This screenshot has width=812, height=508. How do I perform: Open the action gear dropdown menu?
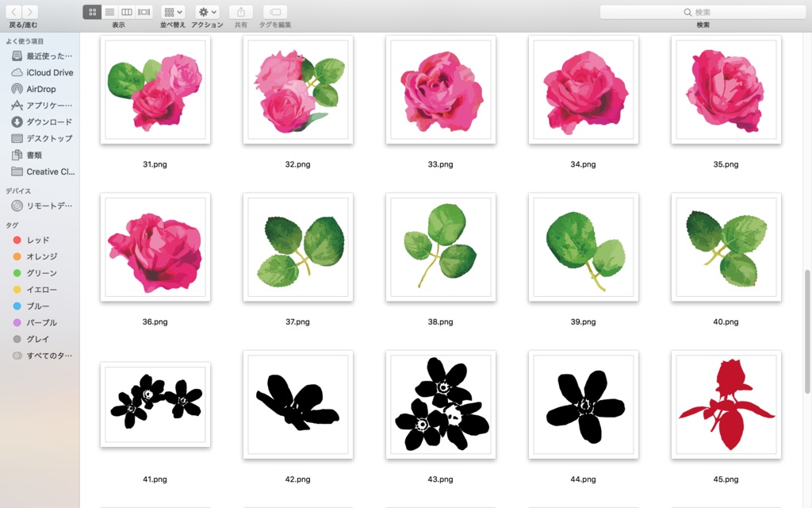pos(207,12)
